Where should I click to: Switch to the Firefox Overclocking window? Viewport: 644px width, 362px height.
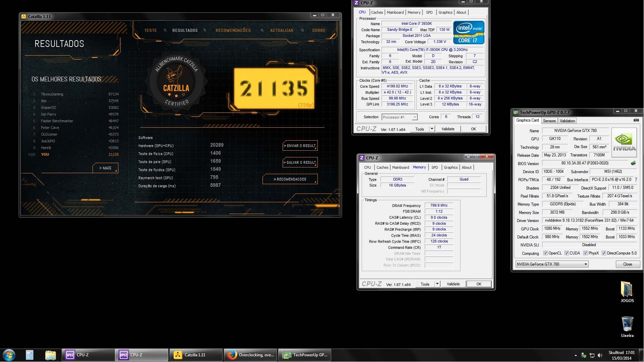coord(250,355)
